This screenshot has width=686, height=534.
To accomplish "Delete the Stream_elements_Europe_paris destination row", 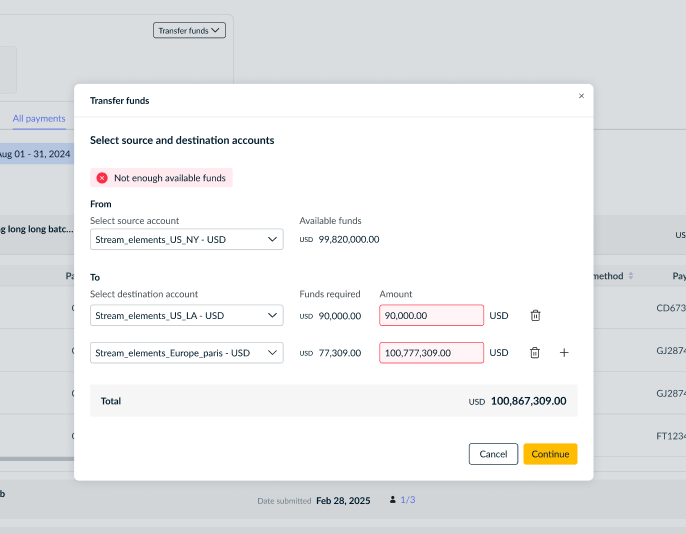I will tap(535, 353).
